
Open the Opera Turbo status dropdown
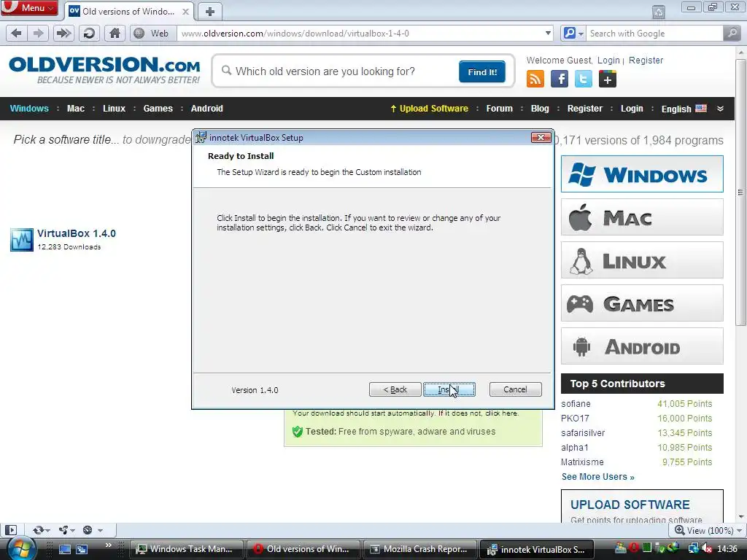click(x=93, y=530)
